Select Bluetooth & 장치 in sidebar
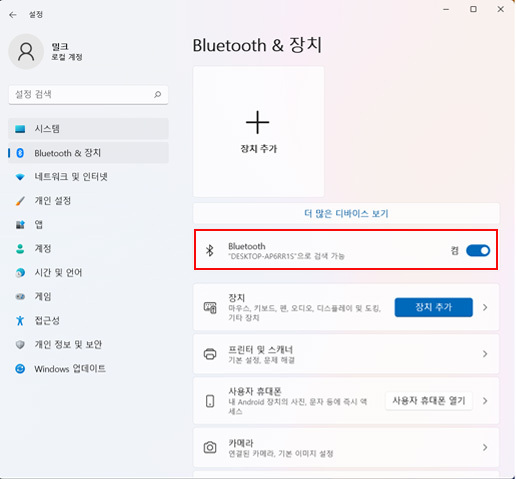This screenshot has width=516, height=479. tap(88, 153)
